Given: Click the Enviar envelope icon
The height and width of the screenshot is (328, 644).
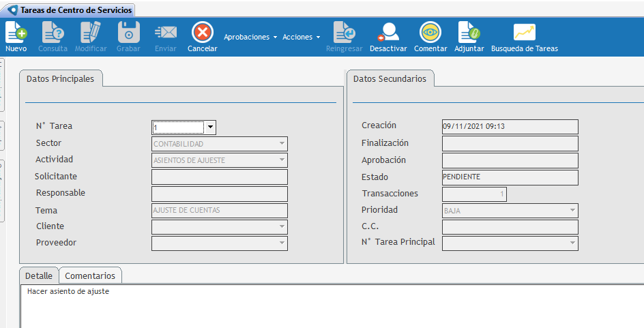Looking at the screenshot, I should click(165, 32).
